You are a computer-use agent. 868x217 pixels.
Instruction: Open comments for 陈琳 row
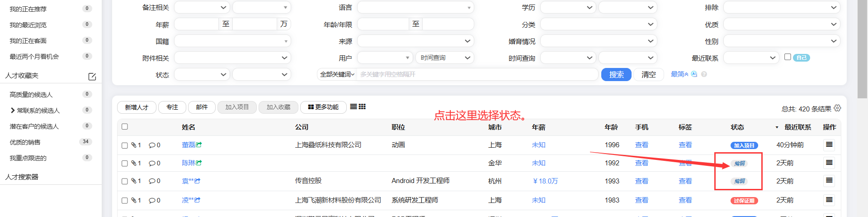tap(155, 163)
